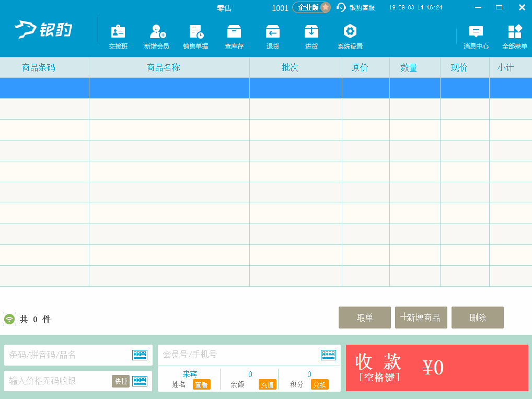Check stock with 查库存 icon
This screenshot has width=532, height=399.
coord(234,37)
